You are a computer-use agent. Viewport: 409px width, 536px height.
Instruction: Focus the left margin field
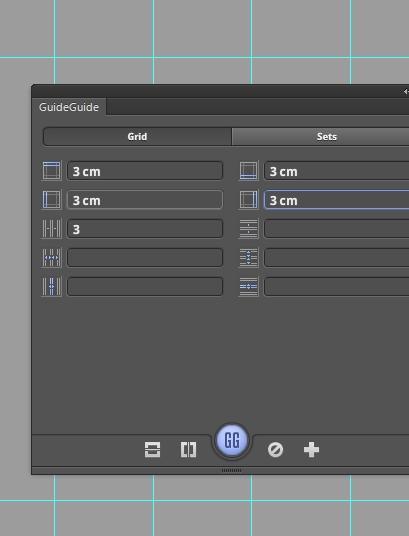pos(145,200)
